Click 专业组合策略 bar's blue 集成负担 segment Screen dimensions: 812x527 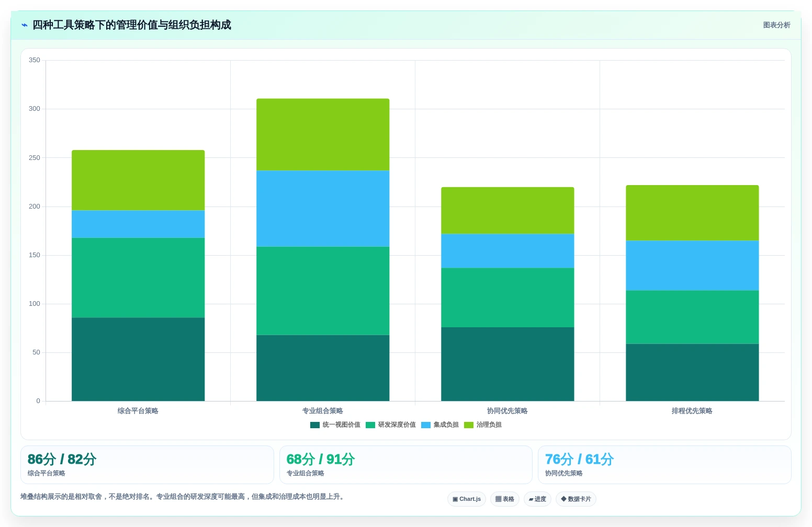pyautogui.click(x=323, y=209)
